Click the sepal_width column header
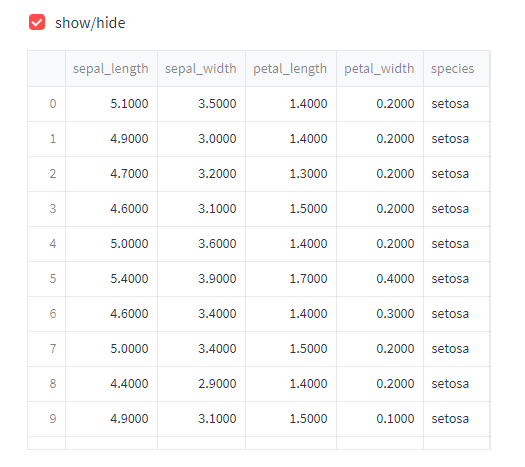This screenshot has width=525, height=467. coord(201,69)
